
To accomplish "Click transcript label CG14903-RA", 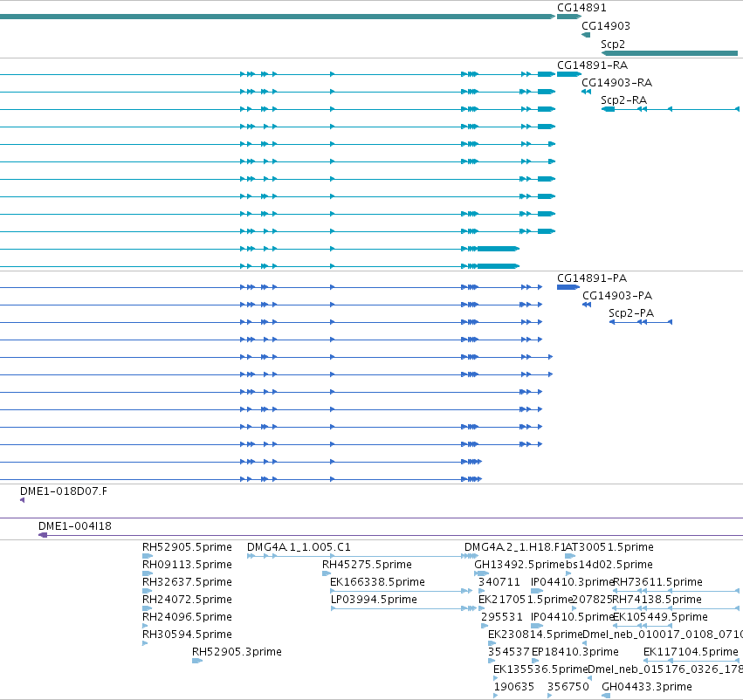I will tap(616, 83).
